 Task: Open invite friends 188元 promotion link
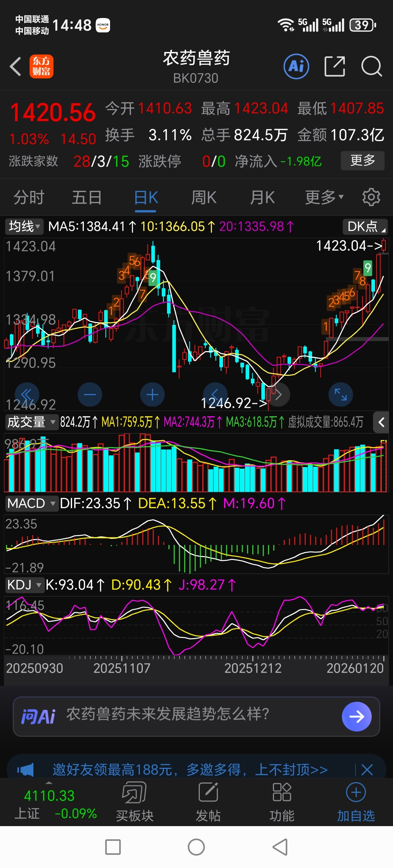pos(190,770)
